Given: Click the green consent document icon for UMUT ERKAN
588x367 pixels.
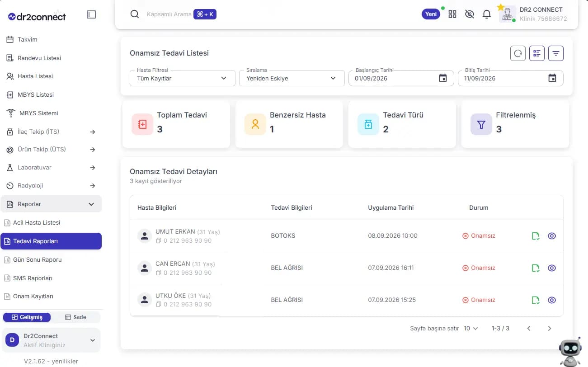Looking at the screenshot, I should pos(536,236).
